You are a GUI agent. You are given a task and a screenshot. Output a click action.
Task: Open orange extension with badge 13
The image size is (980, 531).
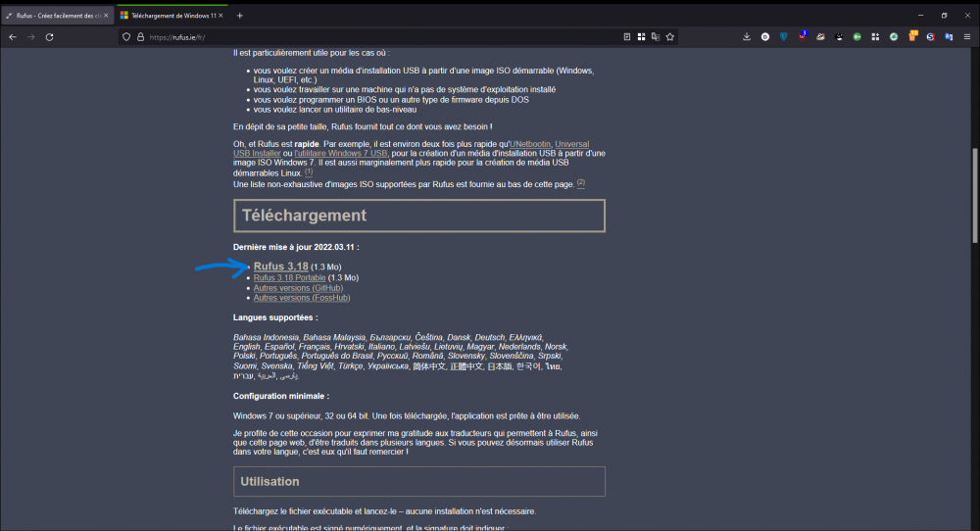[x=912, y=35]
